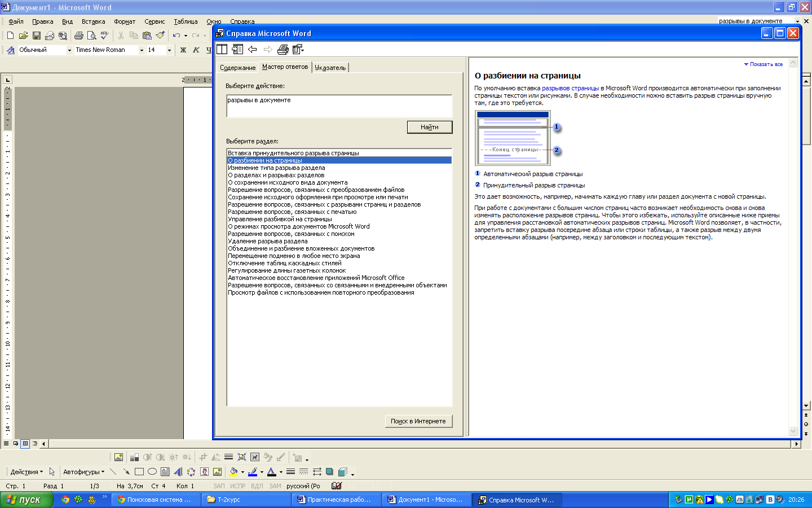Undo last action in Word toolbar
The width and height of the screenshot is (812, 508).
point(176,36)
